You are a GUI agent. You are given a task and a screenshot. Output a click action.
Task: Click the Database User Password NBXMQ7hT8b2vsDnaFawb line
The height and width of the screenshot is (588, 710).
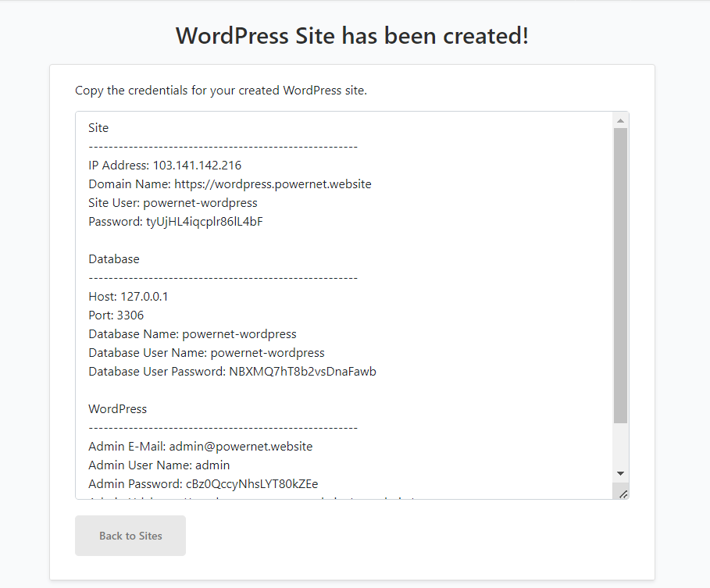[232, 372]
